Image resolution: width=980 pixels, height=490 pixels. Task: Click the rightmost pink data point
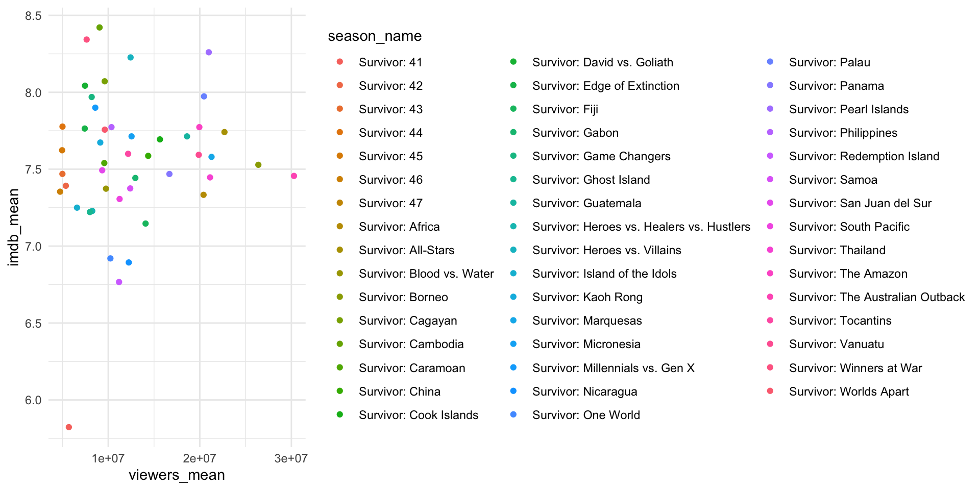293,176
